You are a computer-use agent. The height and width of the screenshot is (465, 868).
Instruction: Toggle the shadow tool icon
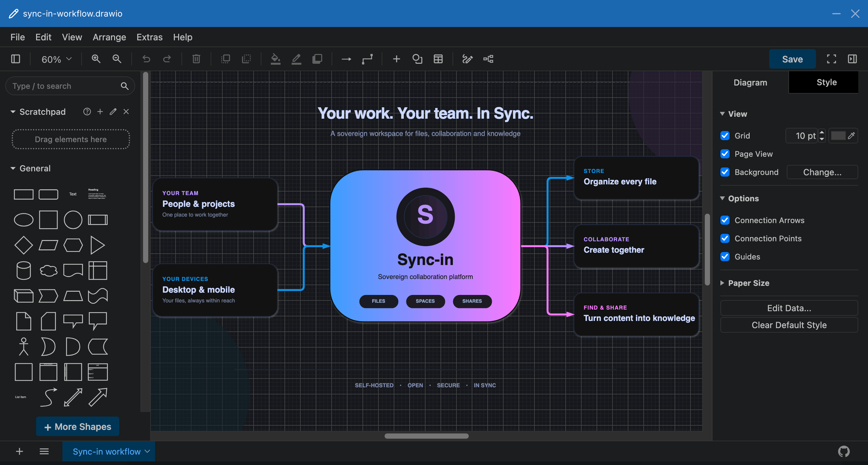click(317, 59)
